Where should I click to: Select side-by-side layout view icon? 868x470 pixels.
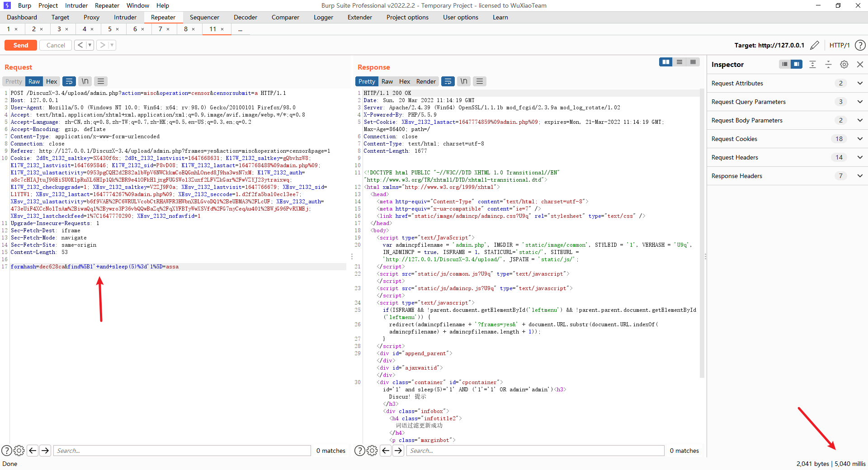click(665, 62)
